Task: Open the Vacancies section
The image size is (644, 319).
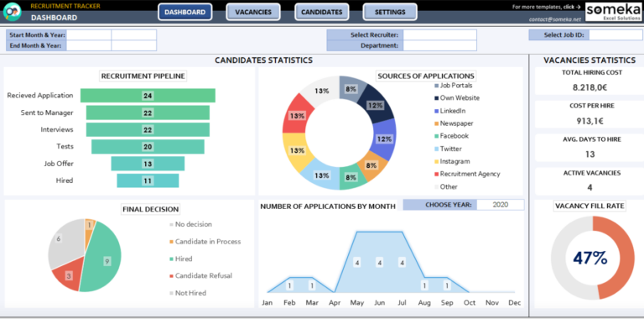Action: pyautogui.click(x=253, y=12)
